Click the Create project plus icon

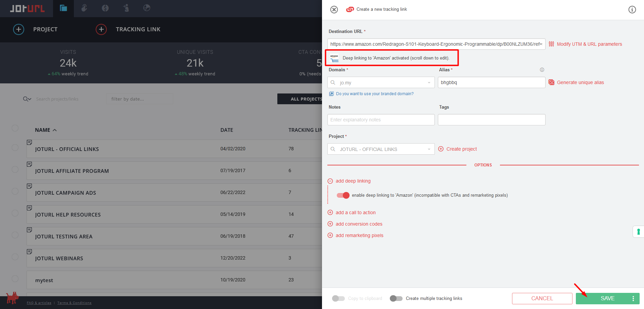tap(441, 149)
